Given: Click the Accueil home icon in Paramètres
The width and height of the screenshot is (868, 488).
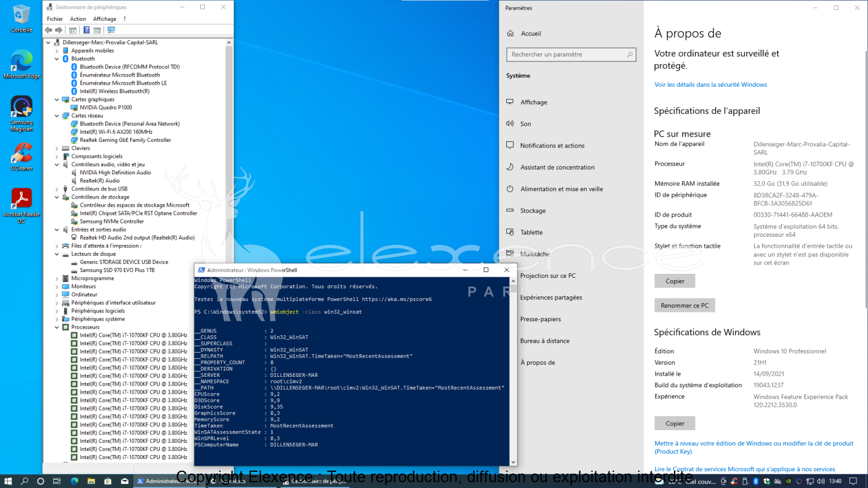Looking at the screenshot, I should [x=510, y=34].
